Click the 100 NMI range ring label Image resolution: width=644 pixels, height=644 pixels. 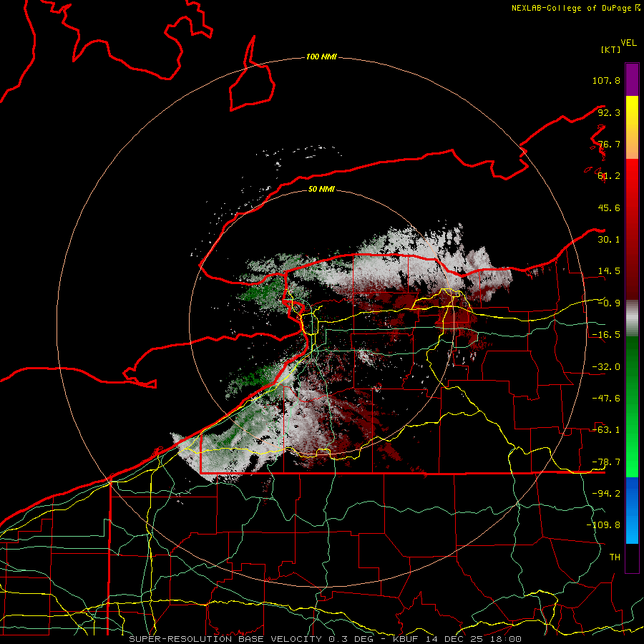321,57
